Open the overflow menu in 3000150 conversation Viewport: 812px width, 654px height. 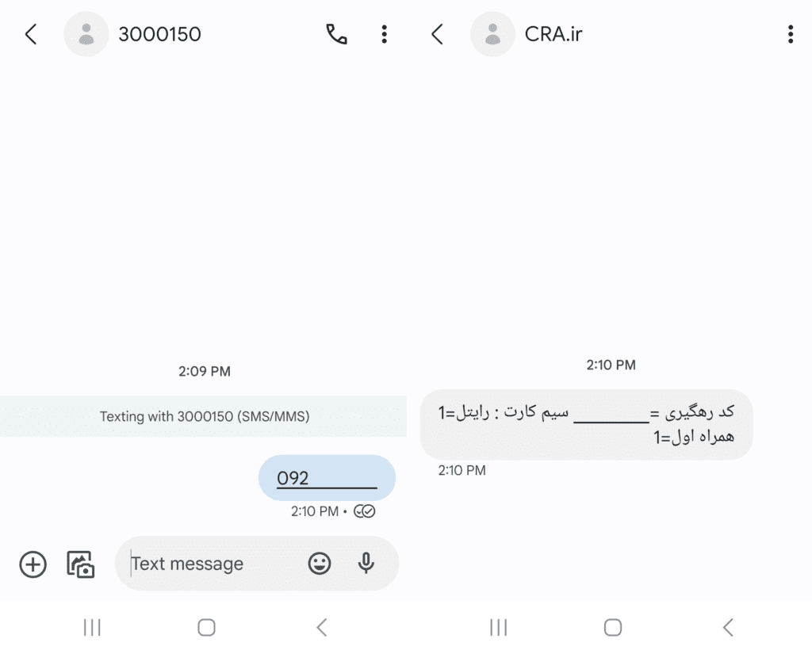pyautogui.click(x=384, y=34)
